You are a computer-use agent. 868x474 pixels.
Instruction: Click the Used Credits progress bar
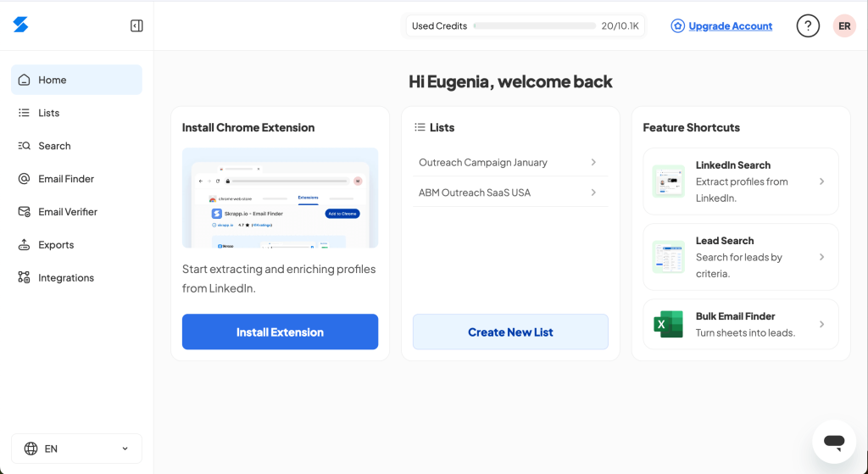(534, 26)
